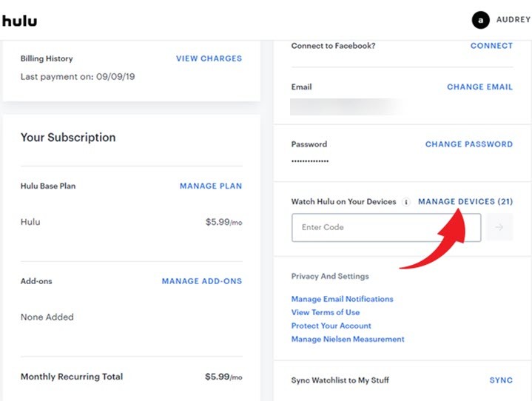Click VIEW CHARGES link
Viewport: 532px width, 401px height.
pos(209,58)
